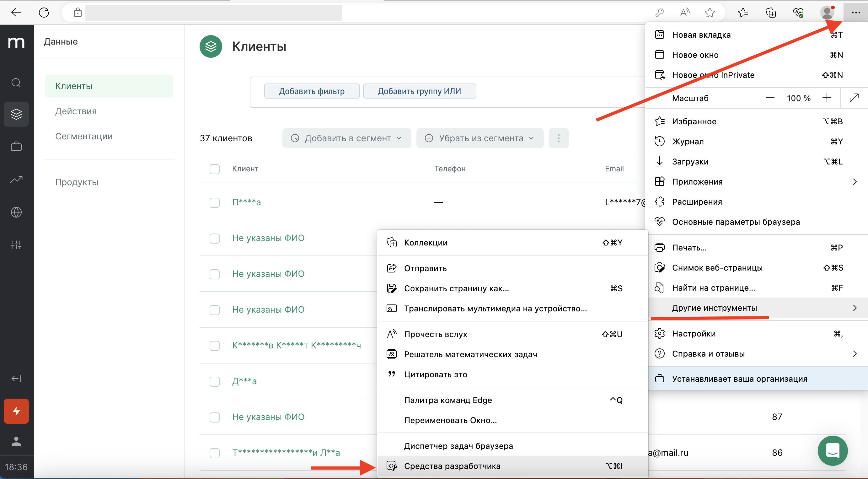Open the briefcase icon in sidebar
This screenshot has height=479, width=868.
[x=16, y=146]
